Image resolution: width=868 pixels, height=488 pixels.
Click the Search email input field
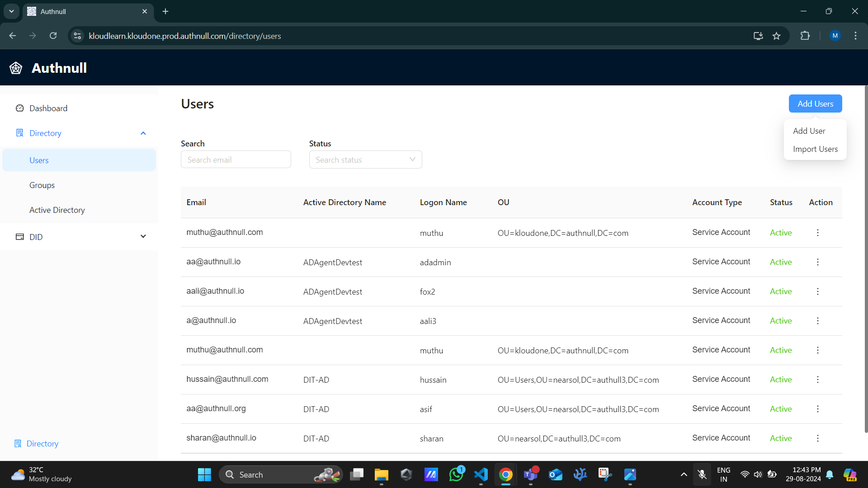tap(236, 160)
